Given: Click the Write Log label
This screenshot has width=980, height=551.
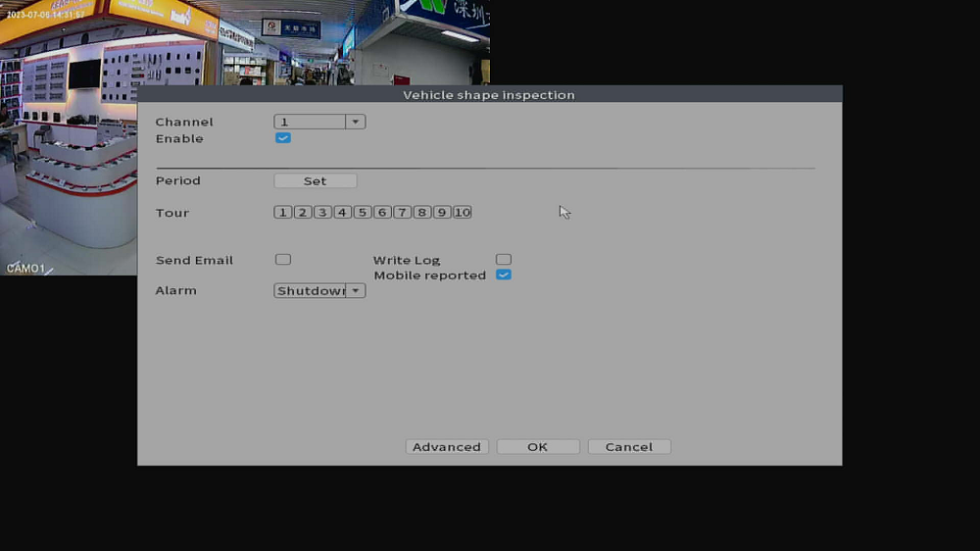Looking at the screenshot, I should click(407, 260).
